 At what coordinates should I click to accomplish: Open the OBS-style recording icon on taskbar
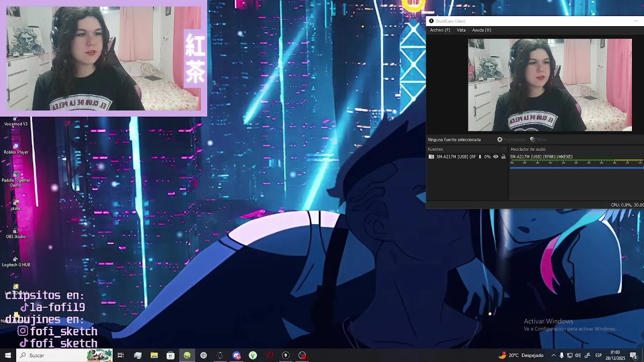(x=302, y=355)
